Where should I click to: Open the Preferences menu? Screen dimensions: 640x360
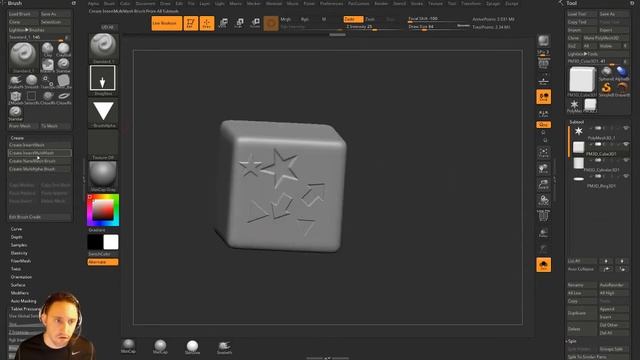click(x=331, y=3)
